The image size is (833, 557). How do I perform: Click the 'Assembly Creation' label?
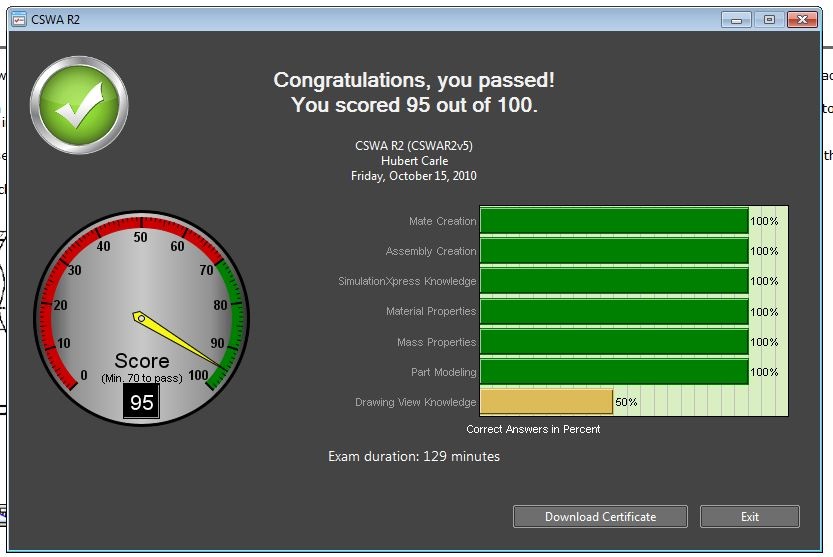click(x=431, y=251)
